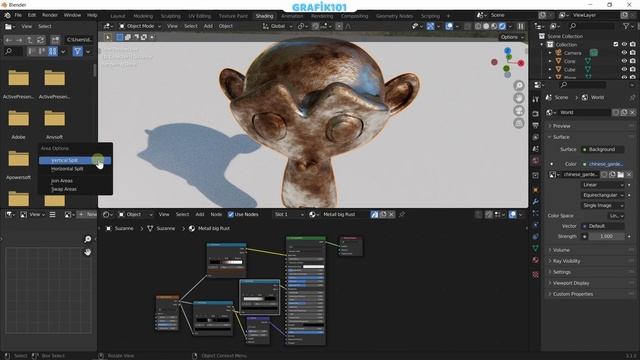Choose Join Areas from context menu

(75, 180)
